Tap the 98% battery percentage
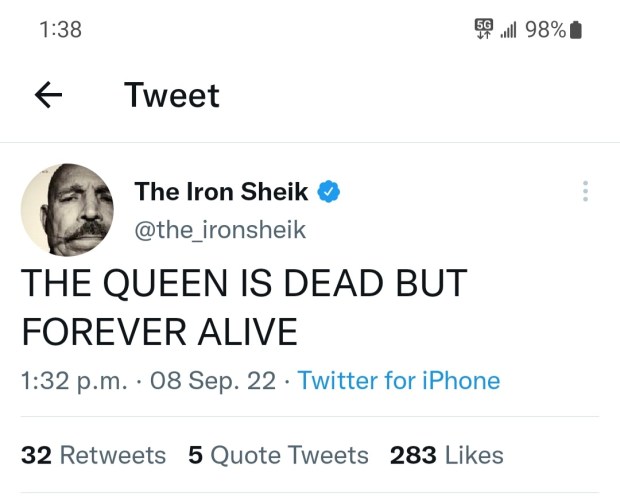 [x=545, y=30]
